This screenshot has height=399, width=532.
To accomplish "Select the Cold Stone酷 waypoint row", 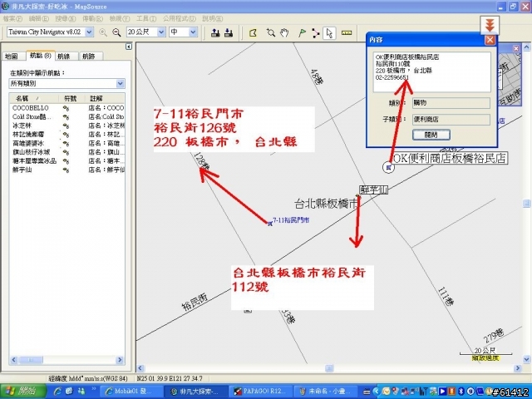I will pyautogui.click(x=67, y=117).
